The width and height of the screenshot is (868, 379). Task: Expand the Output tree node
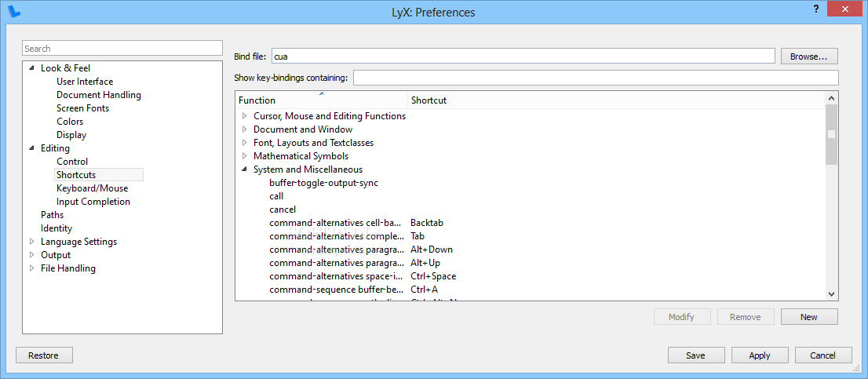tap(31, 254)
